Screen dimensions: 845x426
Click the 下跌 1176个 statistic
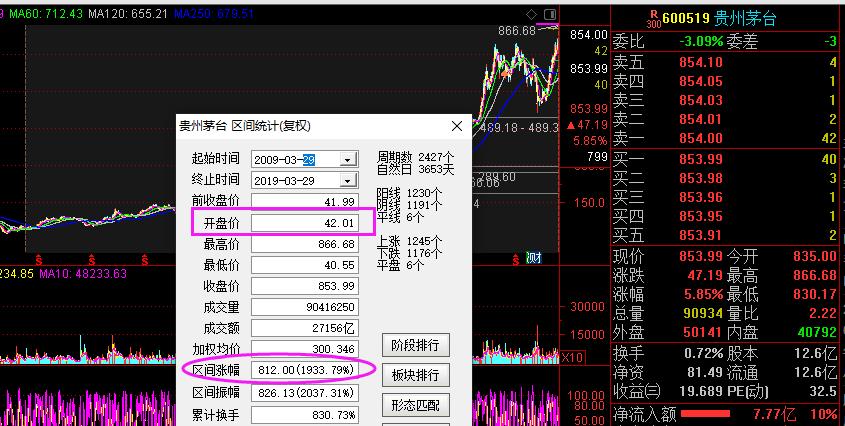(x=409, y=252)
